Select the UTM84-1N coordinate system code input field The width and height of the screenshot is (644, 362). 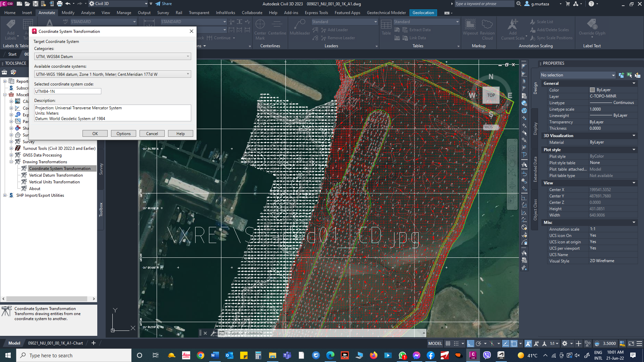pos(67,91)
